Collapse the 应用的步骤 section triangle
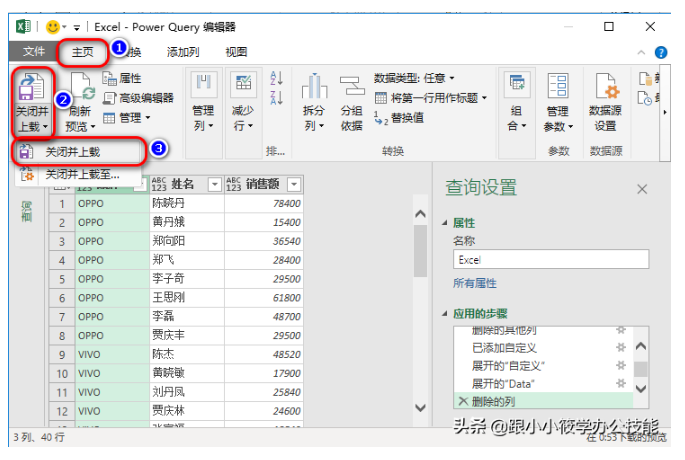The image size is (685, 460). click(445, 313)
